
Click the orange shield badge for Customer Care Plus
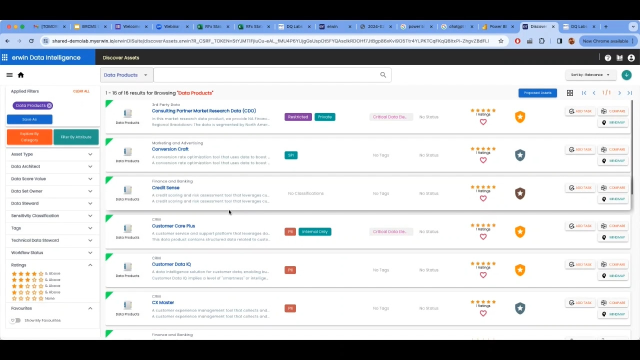click(520, 232)
